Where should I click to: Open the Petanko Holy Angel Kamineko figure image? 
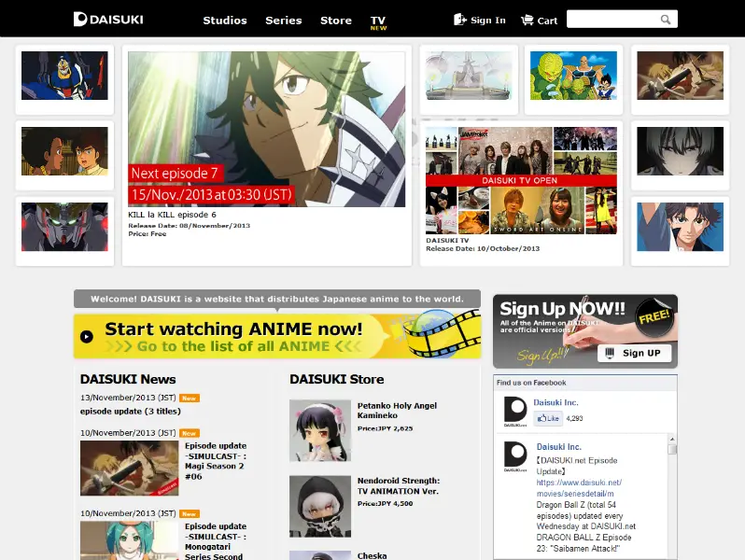(x=320, y=431)
